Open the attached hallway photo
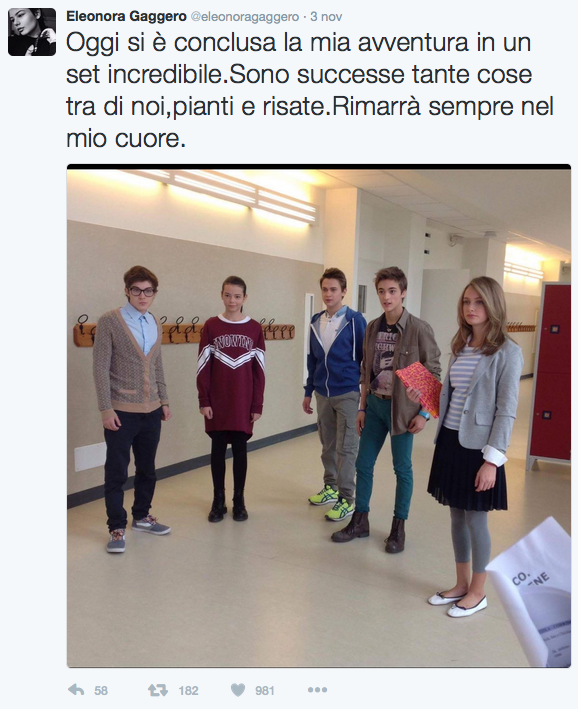 [319, 416]
